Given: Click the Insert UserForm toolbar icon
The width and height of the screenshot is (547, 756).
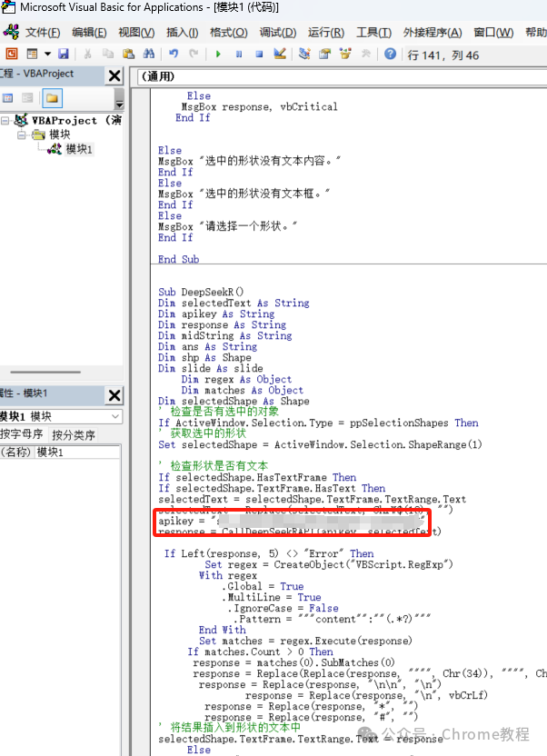Looking at the screenshot, I should tap(32, 54).
